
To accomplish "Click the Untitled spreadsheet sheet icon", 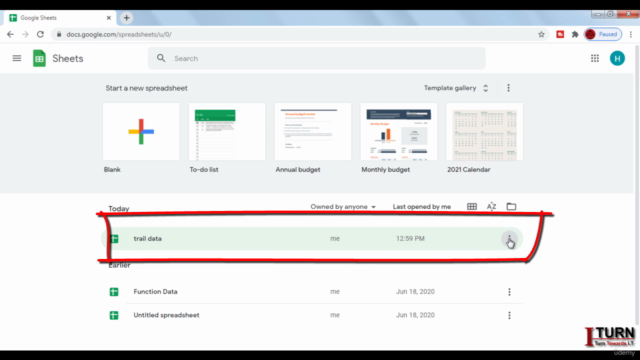I will pyautogui.click(x=114, y=315).
